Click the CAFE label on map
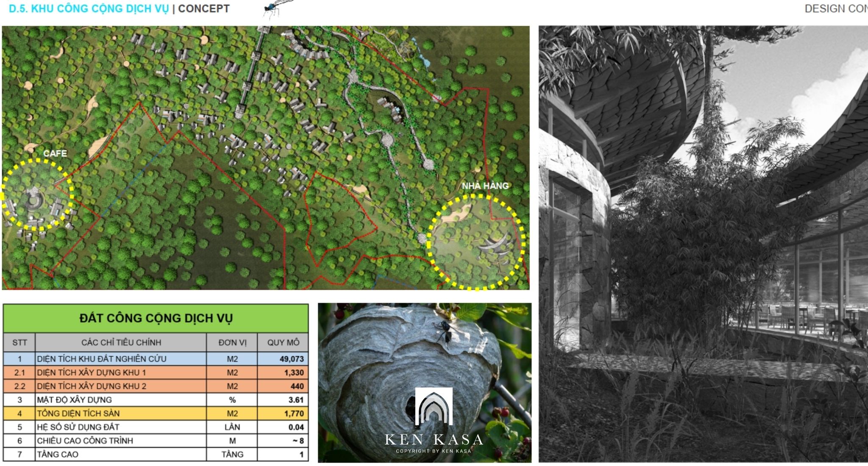 pos(55,153)
